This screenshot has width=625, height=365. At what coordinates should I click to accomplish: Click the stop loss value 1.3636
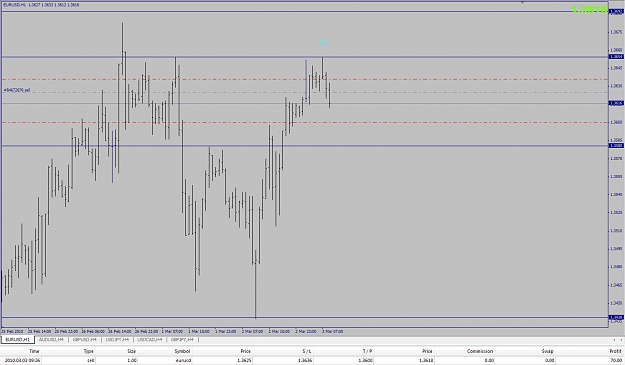tap(306, 360)
